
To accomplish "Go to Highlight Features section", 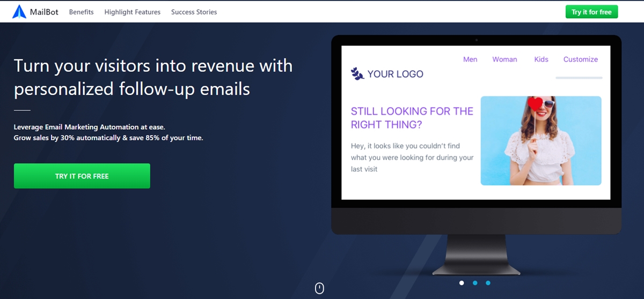I will [133, 12].
